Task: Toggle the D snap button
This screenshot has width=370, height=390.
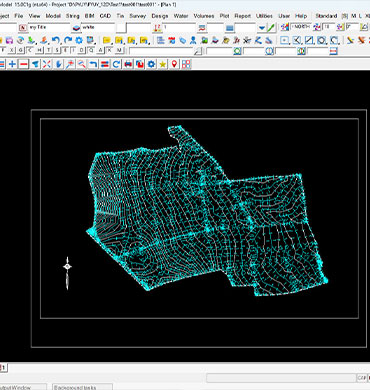Action: point(82,50)
